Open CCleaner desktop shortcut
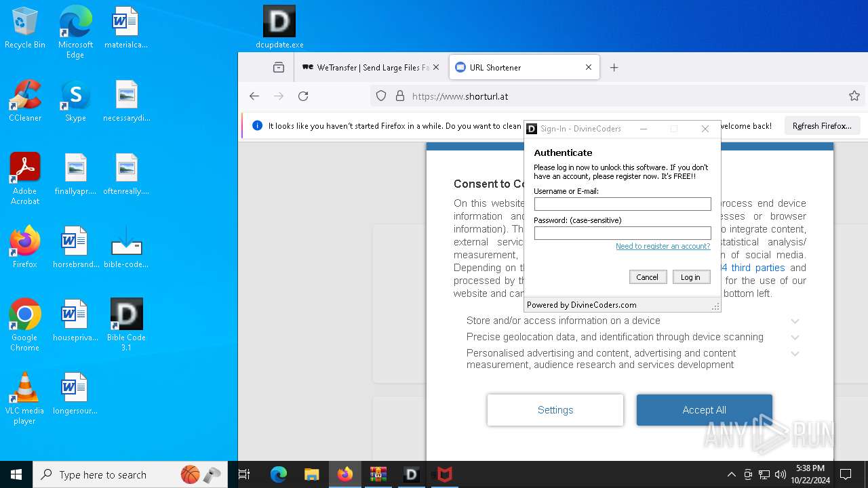Screen dimensions: 868x488 [x=25, y=101]
